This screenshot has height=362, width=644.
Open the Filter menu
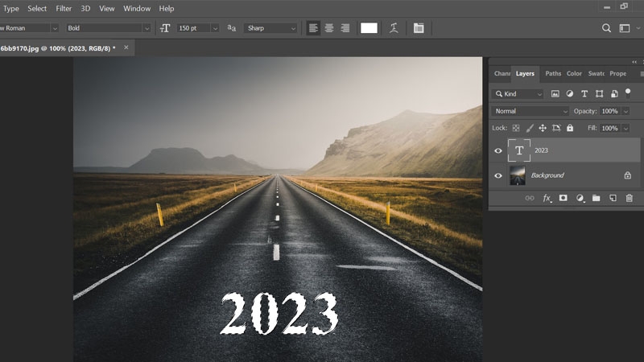[x=64, y=8]
